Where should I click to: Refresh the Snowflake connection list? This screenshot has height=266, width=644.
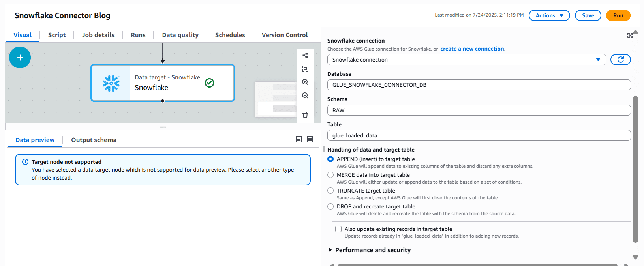click(x=620, y=60)
